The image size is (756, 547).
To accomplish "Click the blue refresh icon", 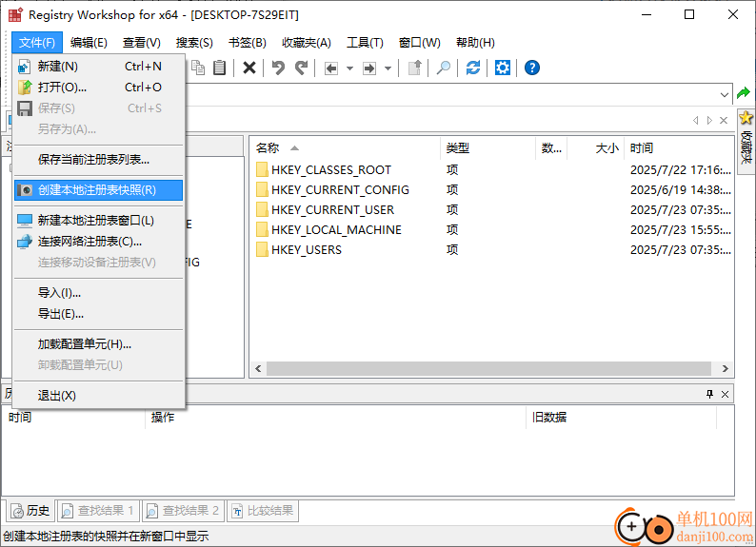I will 473,68.
